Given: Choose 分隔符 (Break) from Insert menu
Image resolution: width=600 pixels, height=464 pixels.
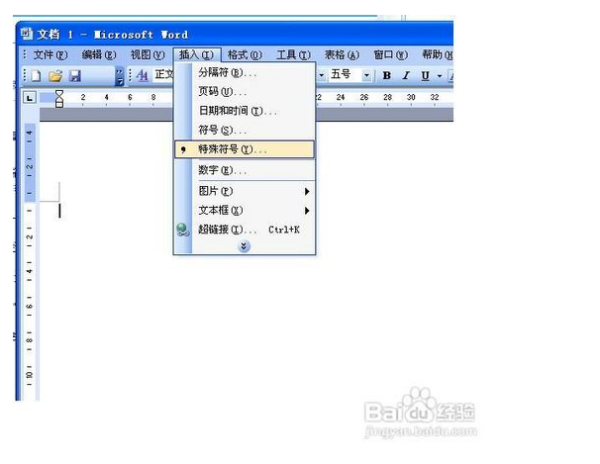Looking at the screenshot, I should [244, 72].
